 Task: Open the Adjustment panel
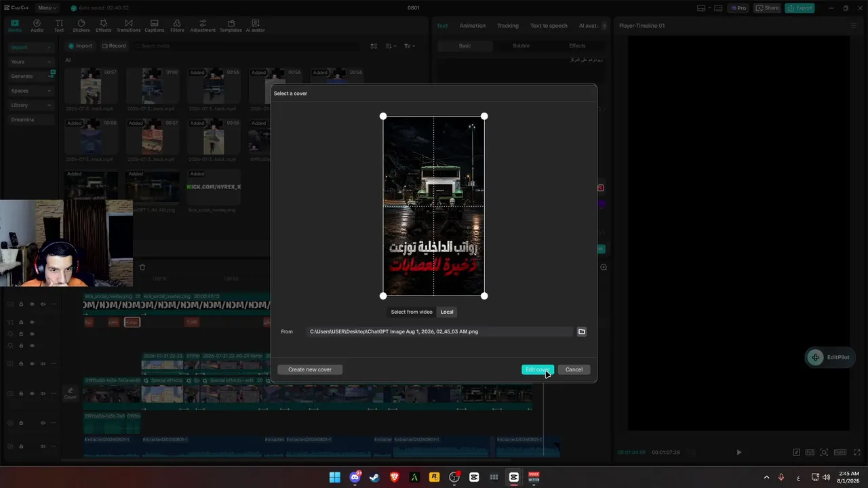(x=203, y=26)
